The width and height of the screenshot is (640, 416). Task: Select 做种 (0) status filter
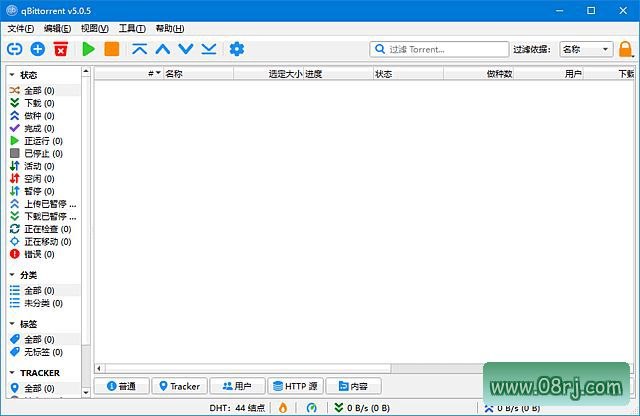click(x=44, y=116)
